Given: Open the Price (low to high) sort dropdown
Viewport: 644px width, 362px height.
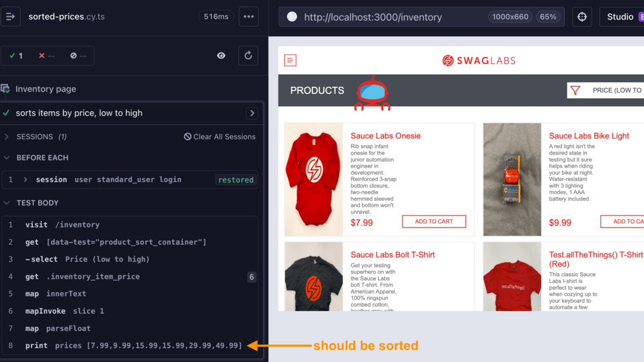Looking at the screenshot, I should coord(605,90).
